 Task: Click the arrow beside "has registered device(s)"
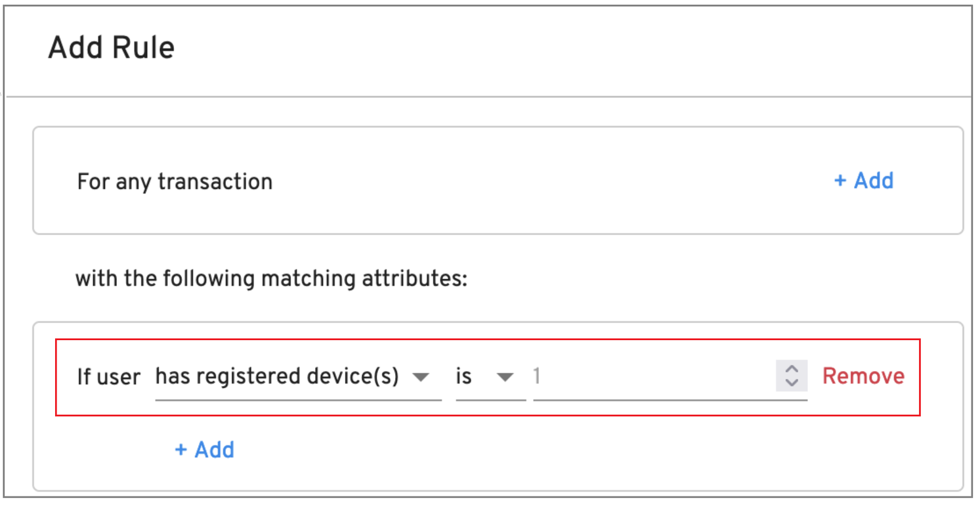click(420, 377)
